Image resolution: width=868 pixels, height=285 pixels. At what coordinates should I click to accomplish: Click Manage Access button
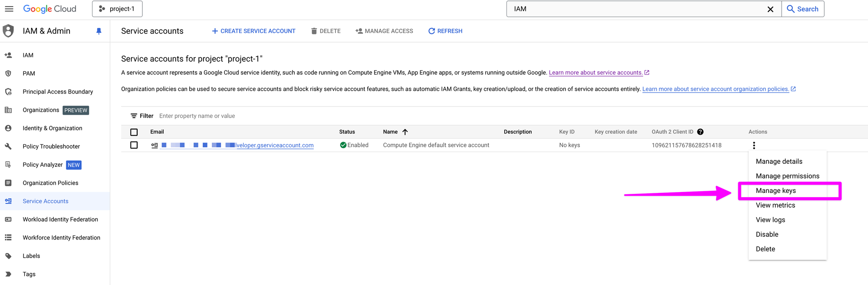384,31
